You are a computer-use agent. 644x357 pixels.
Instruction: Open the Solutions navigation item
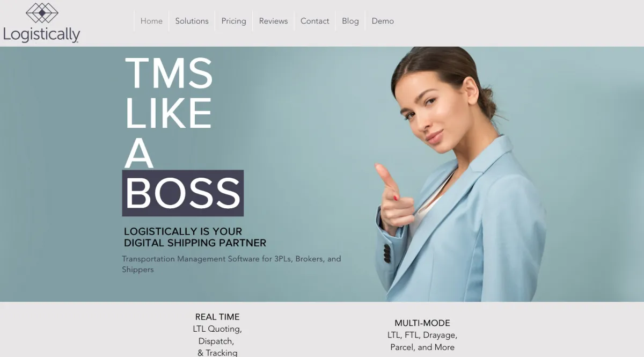coord(192,21)
